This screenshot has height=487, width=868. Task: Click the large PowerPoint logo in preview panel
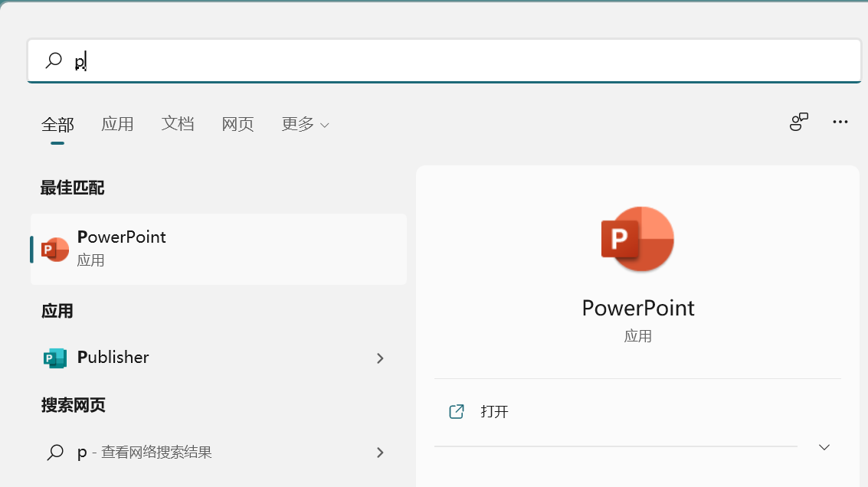637,239
